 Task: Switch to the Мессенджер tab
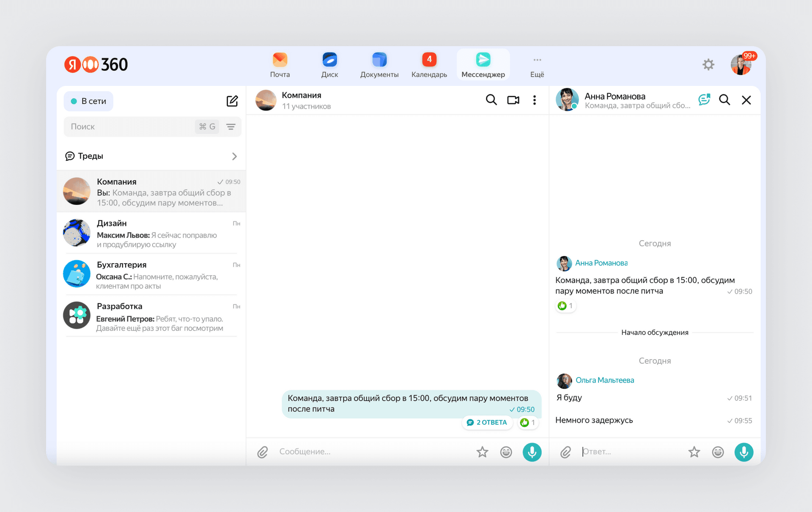(483, 65)
